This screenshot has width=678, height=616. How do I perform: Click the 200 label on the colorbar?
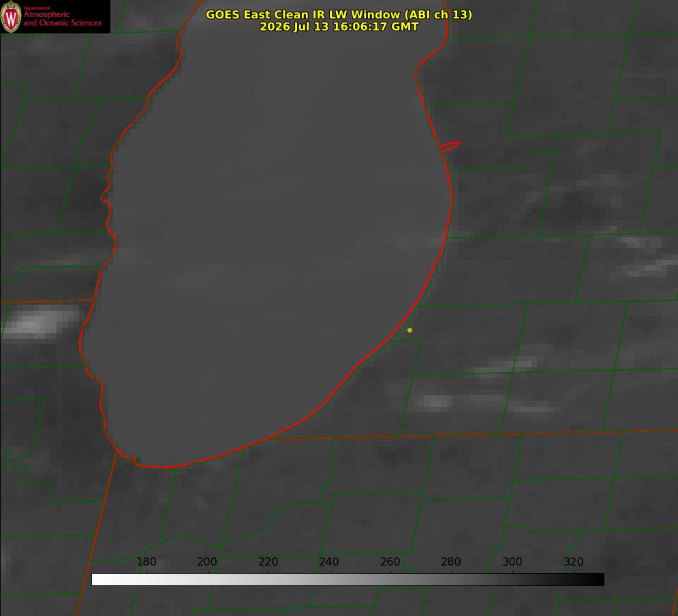click(x=207, y=561)
